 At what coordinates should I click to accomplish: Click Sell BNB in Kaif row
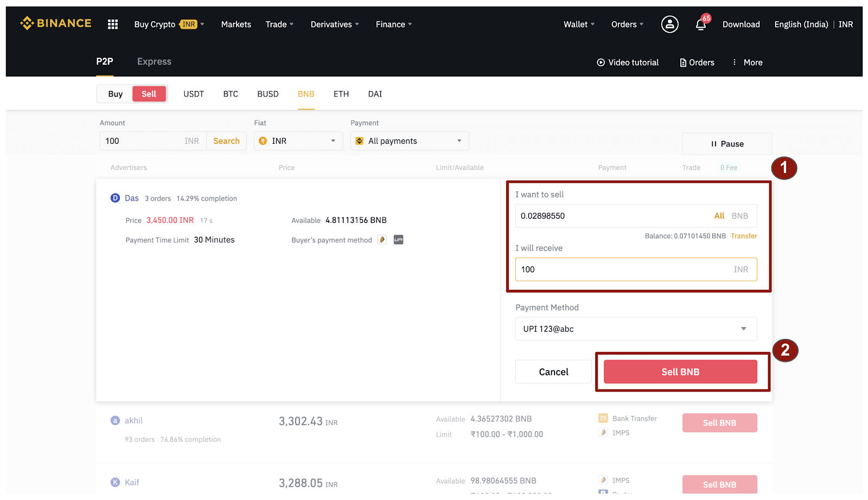pyautogui.click(x=719, y=484)
